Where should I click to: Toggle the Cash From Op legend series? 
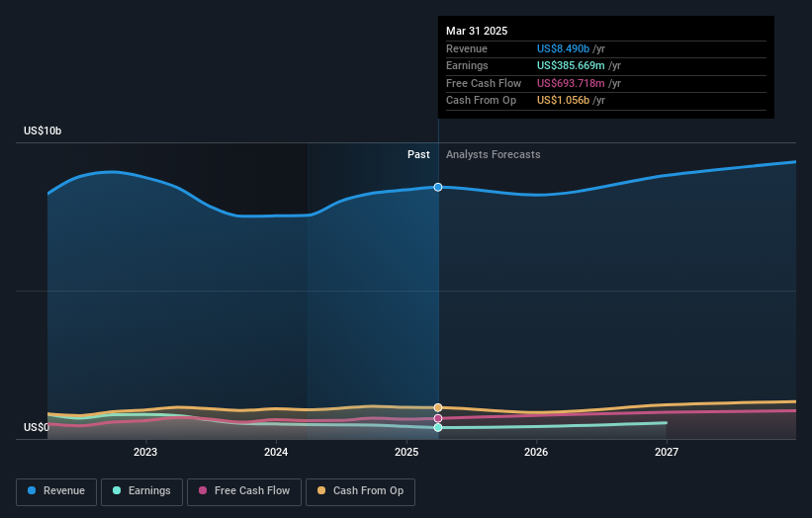tap(360, 491)
